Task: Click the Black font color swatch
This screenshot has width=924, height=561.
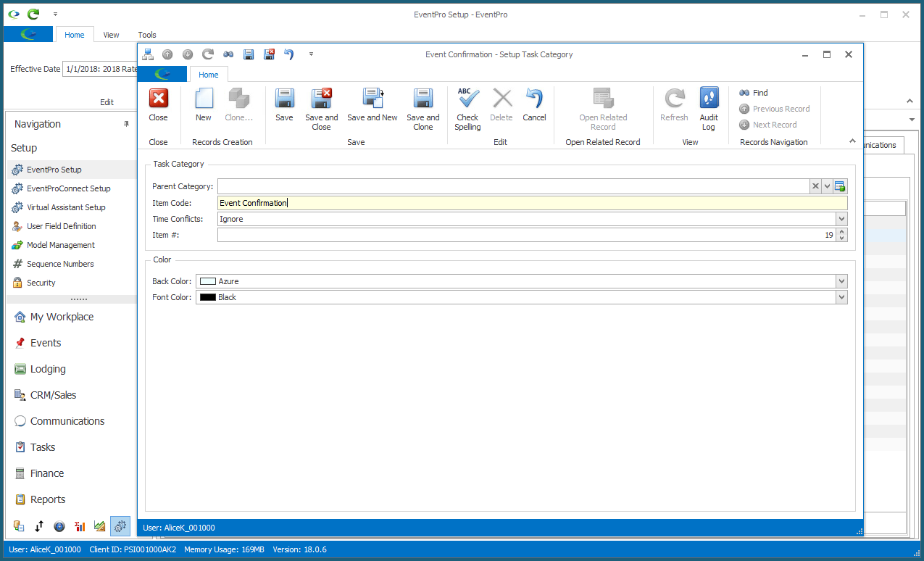Action: 208,297
